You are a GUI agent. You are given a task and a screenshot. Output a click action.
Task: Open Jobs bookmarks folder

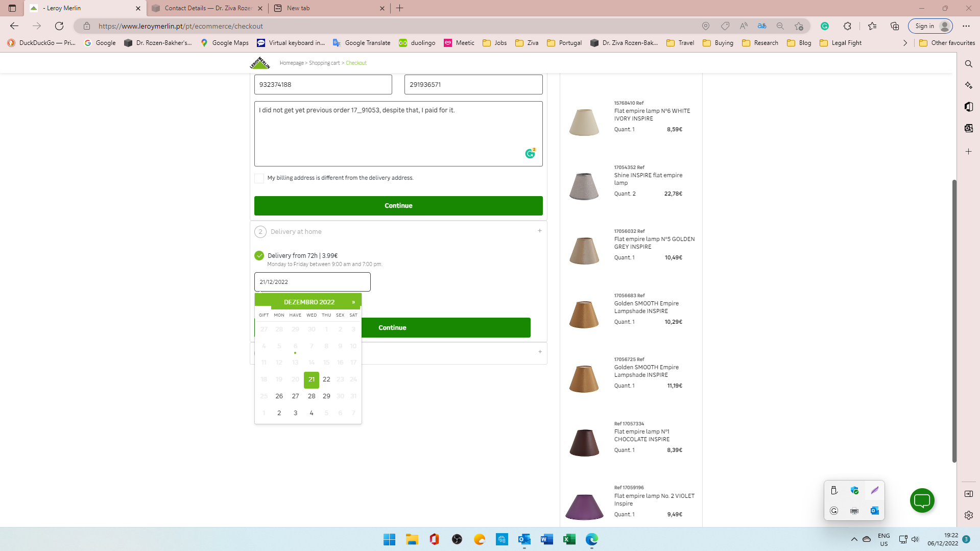(494, 43)
